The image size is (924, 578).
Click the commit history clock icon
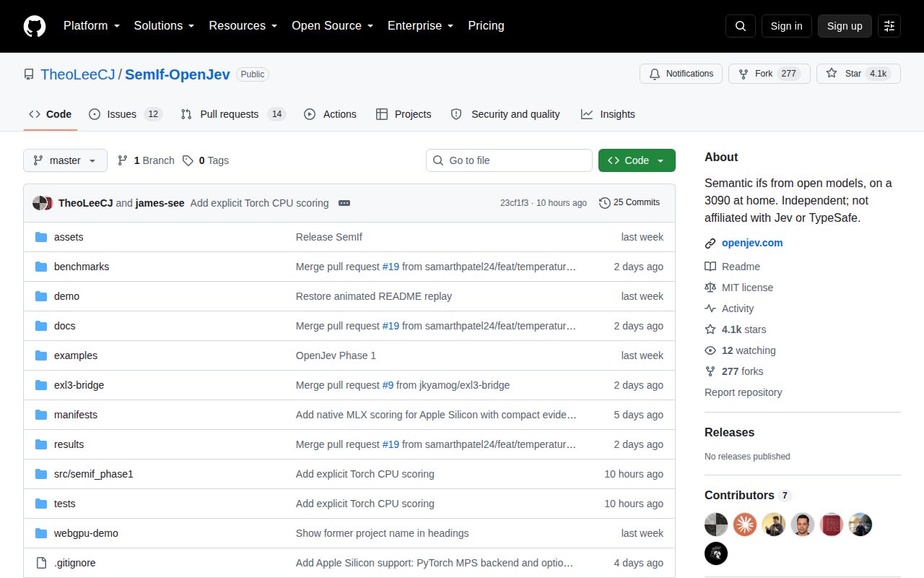605,203
